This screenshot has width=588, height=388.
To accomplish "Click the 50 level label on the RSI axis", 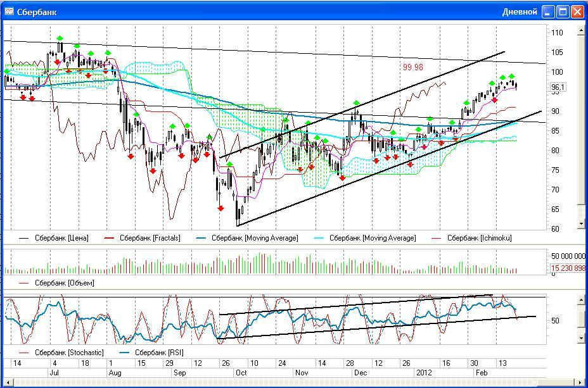I will [554, 320].
